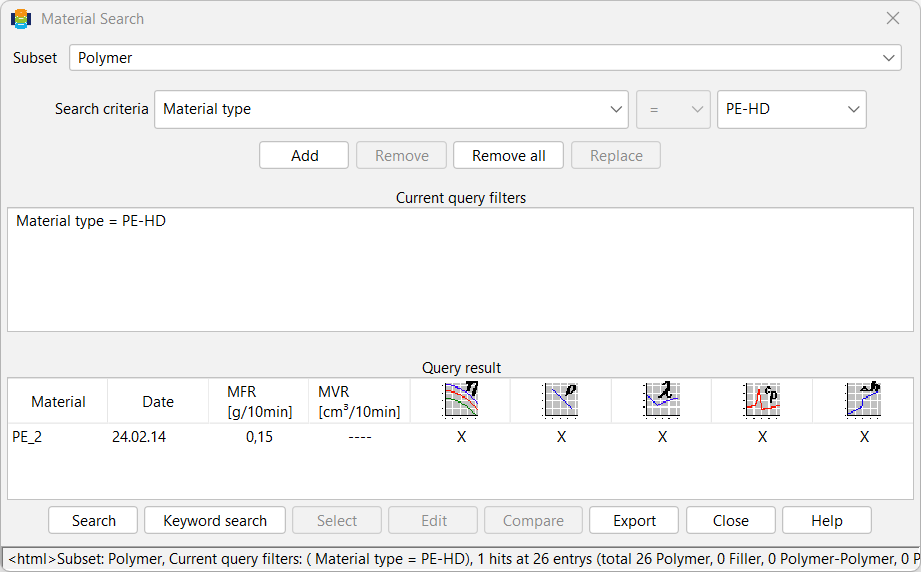921x572 pixels.
Task: Select the PE_2 result row
Action: pyautogui.click(x=460, y=437)
